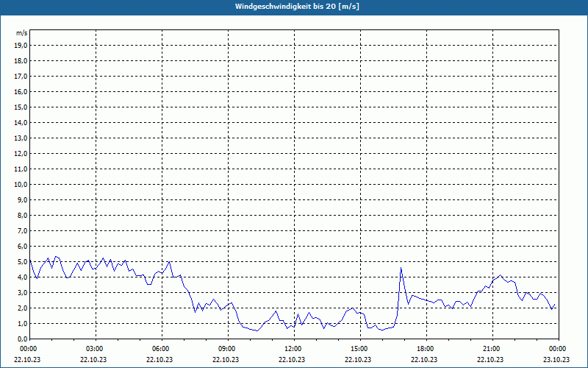This screenshot has height=368, width=588.
Task: Select the 15:00 time label
Action: pos(361,349)
